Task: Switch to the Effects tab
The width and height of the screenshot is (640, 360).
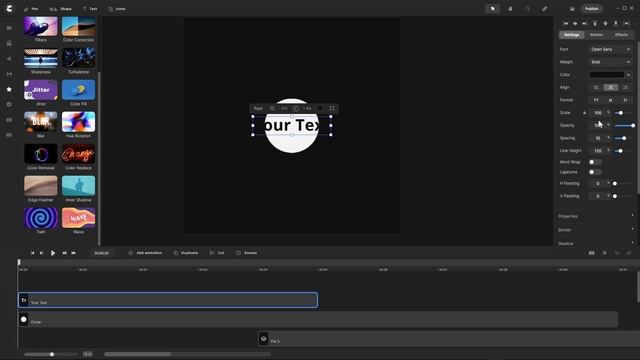Action: 621,35
